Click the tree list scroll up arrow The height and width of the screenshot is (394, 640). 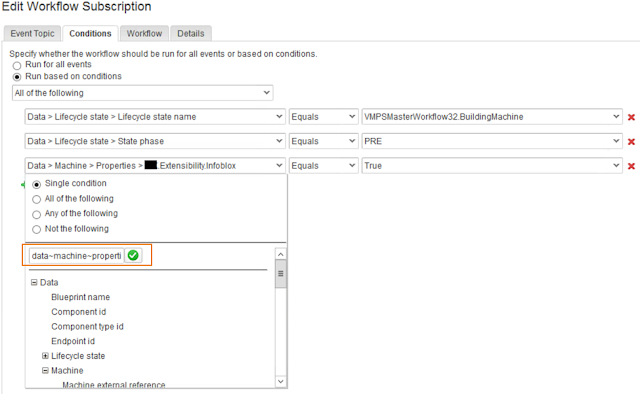point(280,254)
